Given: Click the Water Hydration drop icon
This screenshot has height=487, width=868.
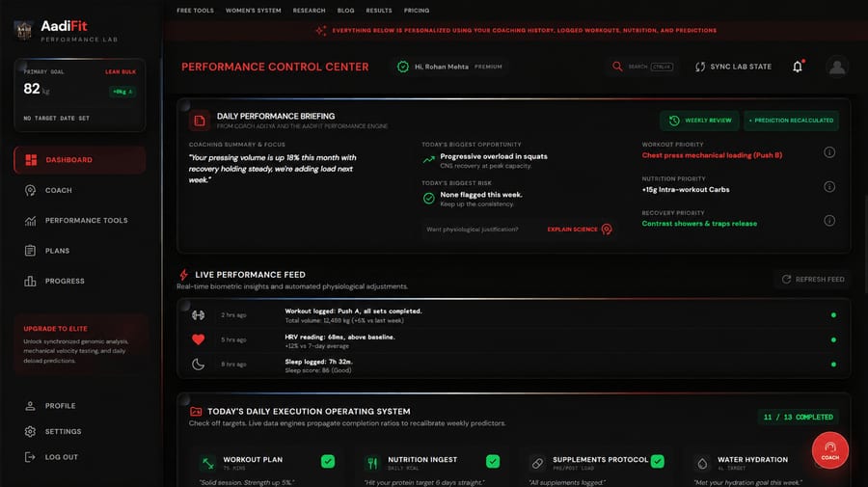Looking at the screenshot, I should 702,463.
